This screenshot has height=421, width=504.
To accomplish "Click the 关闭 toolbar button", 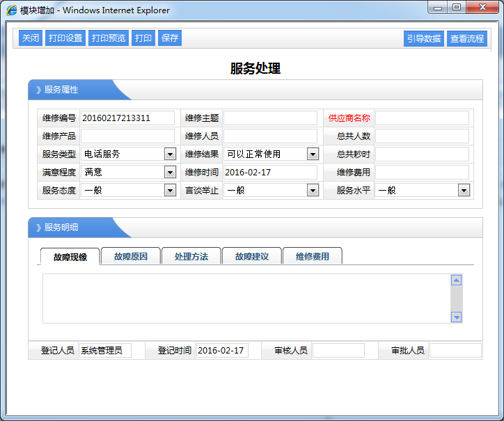I will pyautogui.click(x=30, y=38).
